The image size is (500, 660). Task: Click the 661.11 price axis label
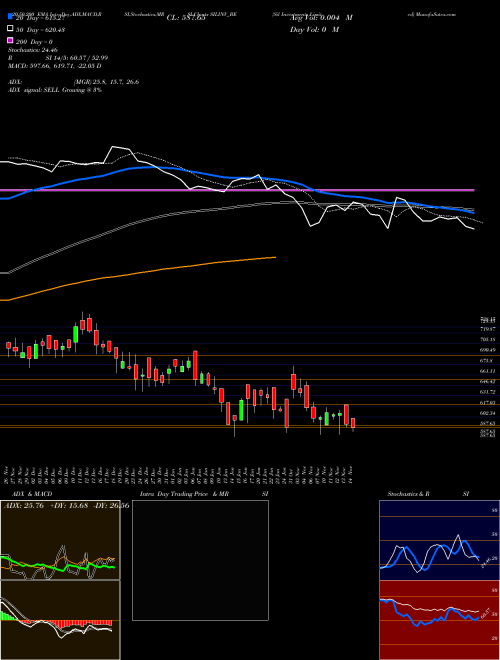click(x=489, y=371)
